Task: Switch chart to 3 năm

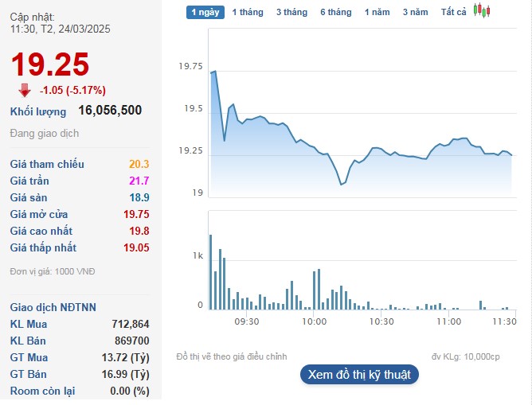Action: tap(415, 12)
